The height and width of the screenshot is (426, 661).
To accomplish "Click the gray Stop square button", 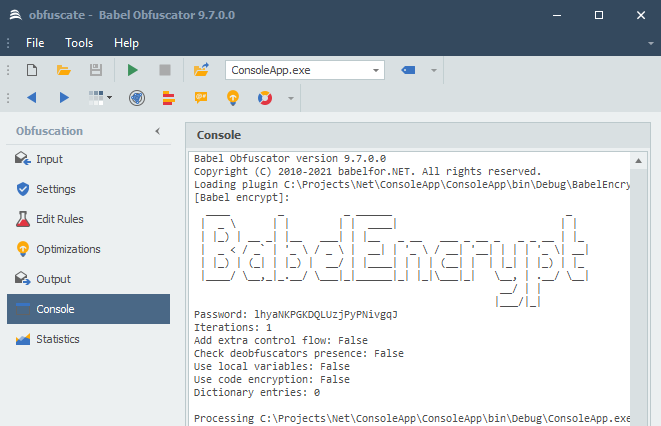I will pyautogui.click(x=165, y=70).
